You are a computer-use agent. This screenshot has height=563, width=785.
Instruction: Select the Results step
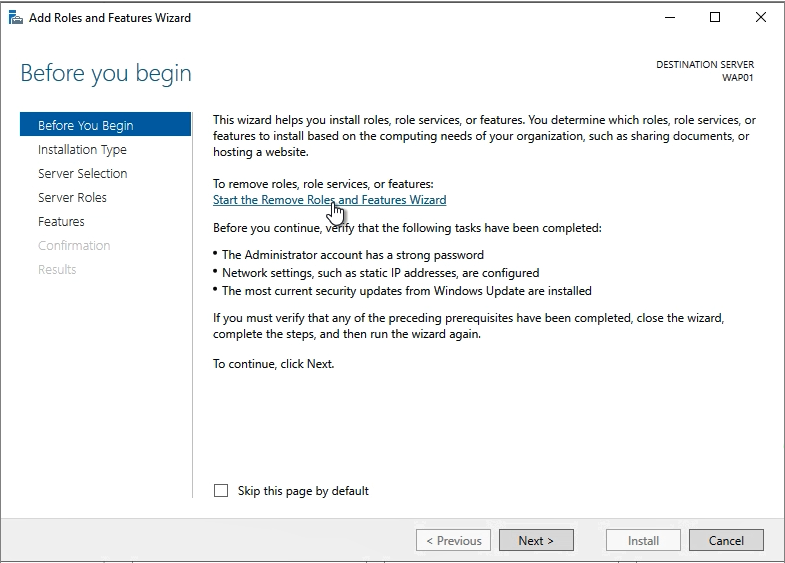coord(57,270)
